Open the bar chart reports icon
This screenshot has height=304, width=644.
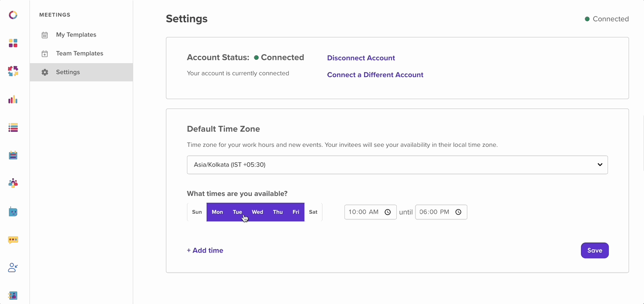[x=13, y=99]
